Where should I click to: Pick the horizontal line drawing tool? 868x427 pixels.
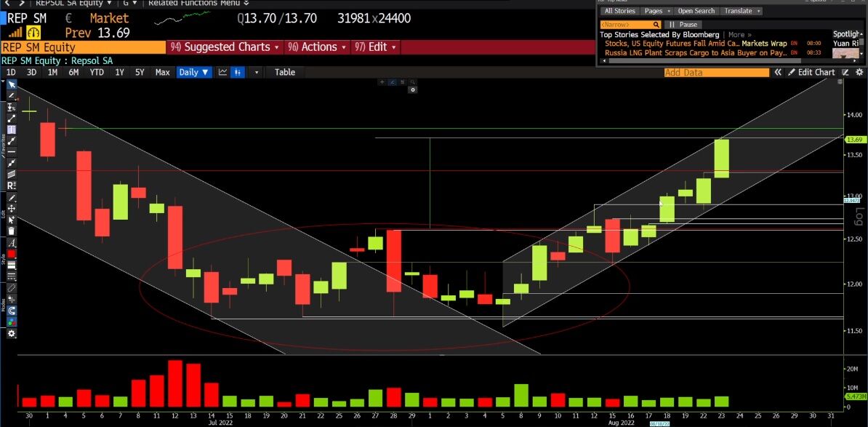tap(12, 152)
